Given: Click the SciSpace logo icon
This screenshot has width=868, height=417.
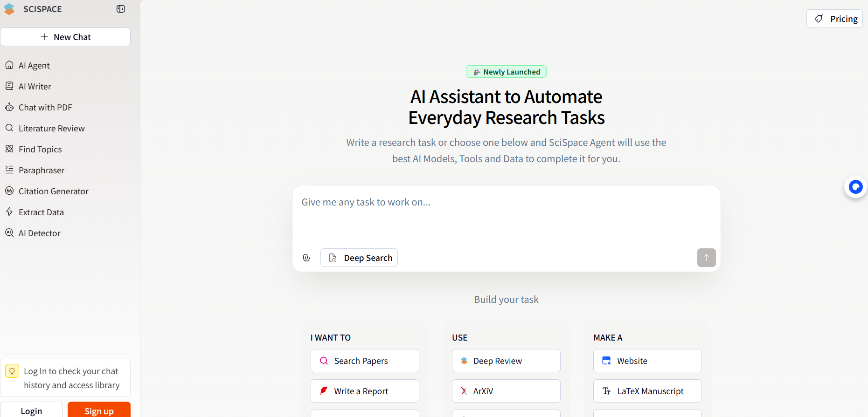Looking at the screenshot, I should click(x=9, y=9).
